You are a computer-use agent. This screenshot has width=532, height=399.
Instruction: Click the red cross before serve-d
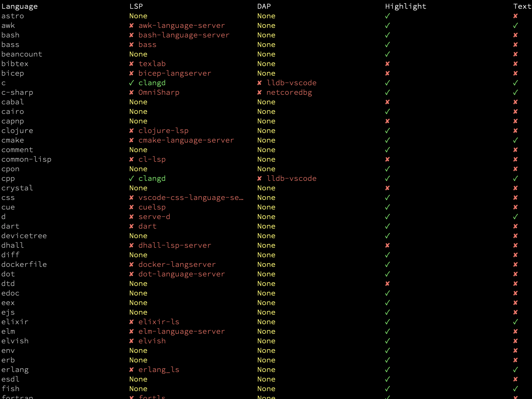(x=131, y=217)
